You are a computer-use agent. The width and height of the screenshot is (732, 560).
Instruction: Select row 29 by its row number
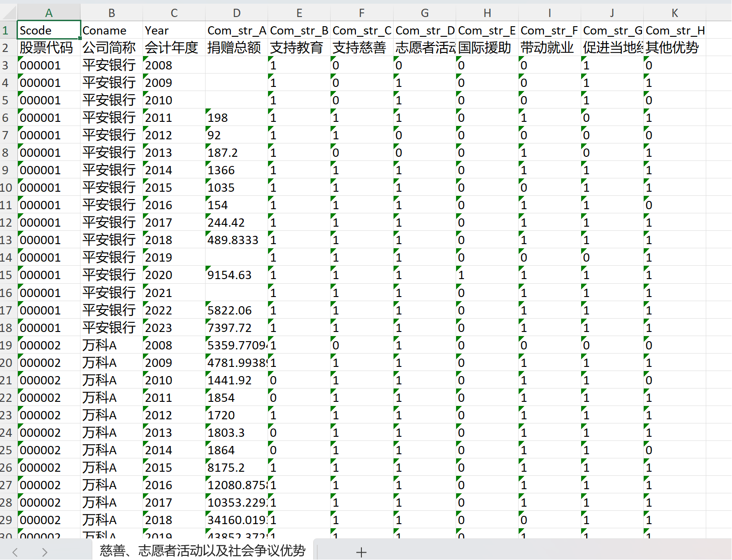[x=8, y=520]
